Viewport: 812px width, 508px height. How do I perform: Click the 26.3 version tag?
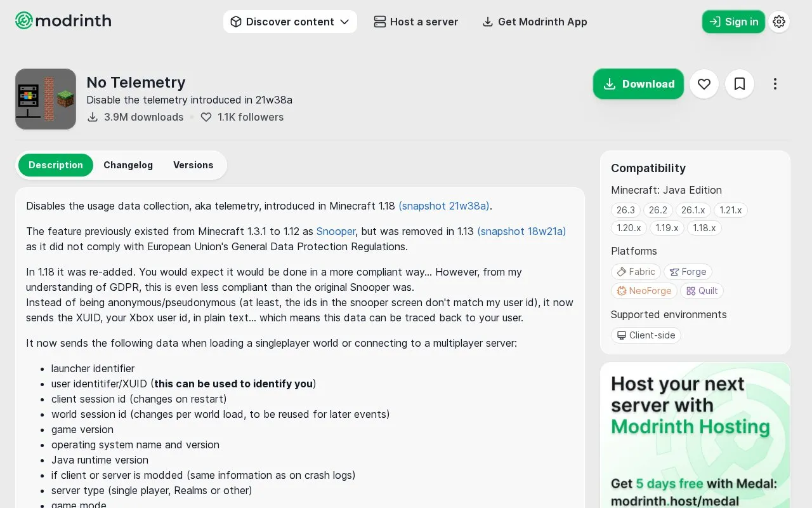[x=625, y=210]
